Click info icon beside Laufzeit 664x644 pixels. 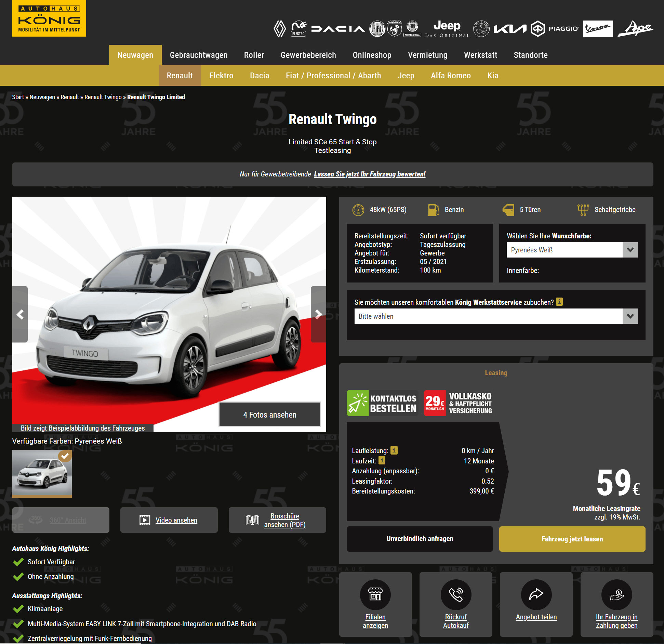[x=382, y=460]
